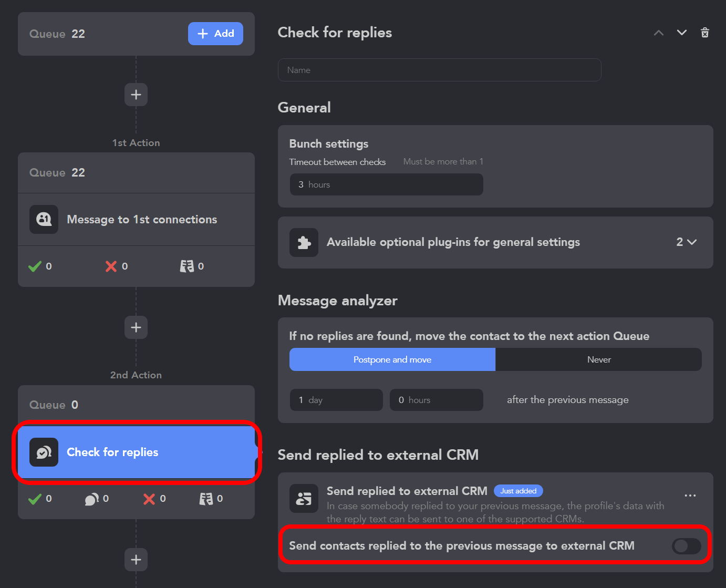This screenshot has height=588, width=726.
Task: Expand available optional plug-ins for general settings
Action: [x=686, y=242]
